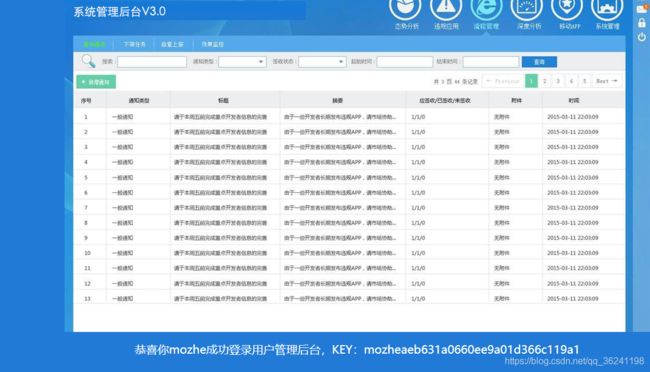Click the green 新增通知 button
Viewport: 650px width, 372px height.
96,82
